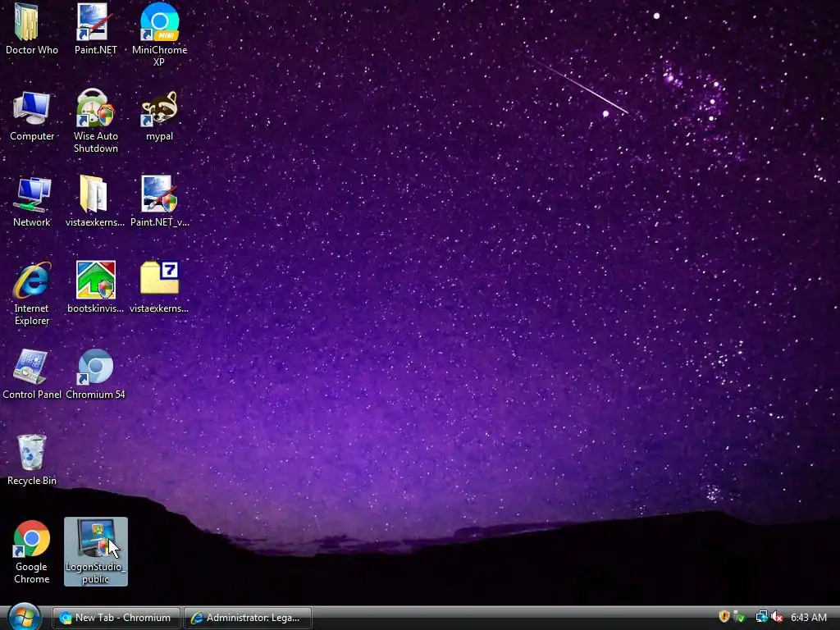Select the Control Panel desktop icon

coord(32,374)
